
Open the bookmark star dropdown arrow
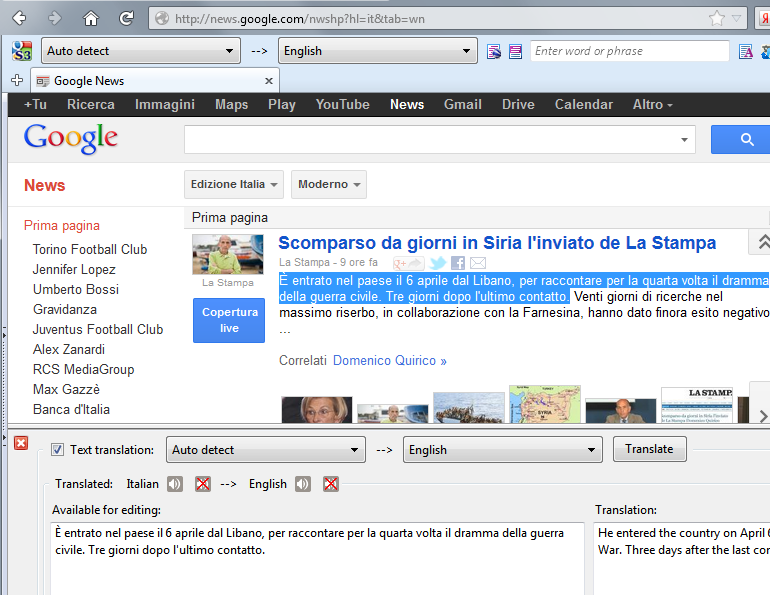tap(736, 19)
